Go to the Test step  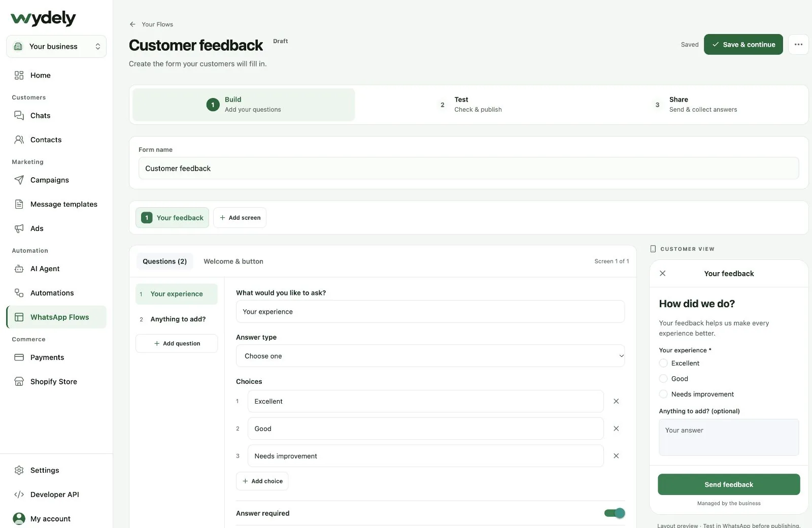[x=469, y=105]
